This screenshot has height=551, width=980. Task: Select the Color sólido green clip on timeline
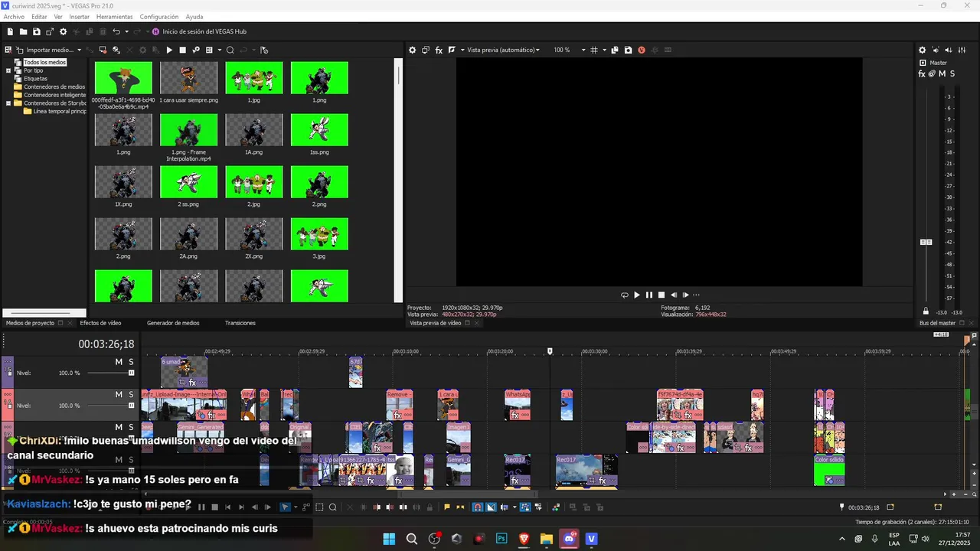click(829, 471)
